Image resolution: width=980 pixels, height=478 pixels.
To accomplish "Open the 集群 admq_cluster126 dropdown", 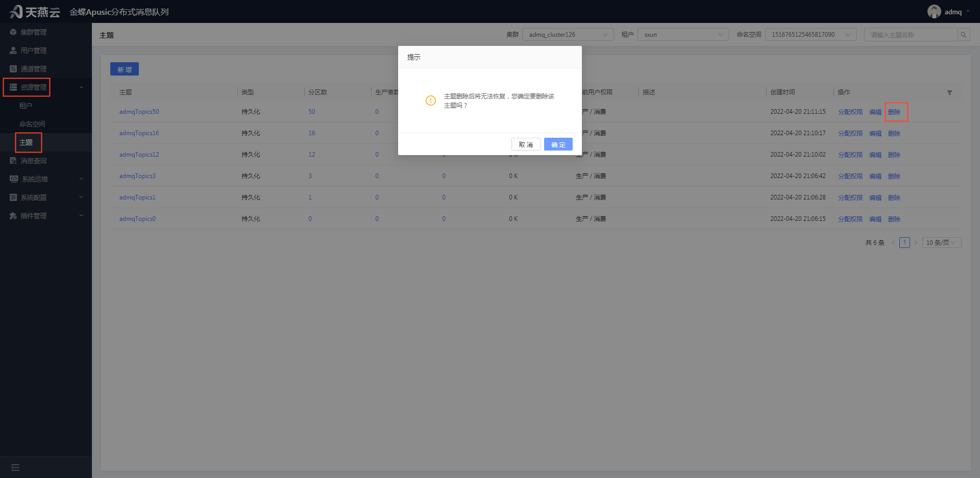I will coord(568,35).
